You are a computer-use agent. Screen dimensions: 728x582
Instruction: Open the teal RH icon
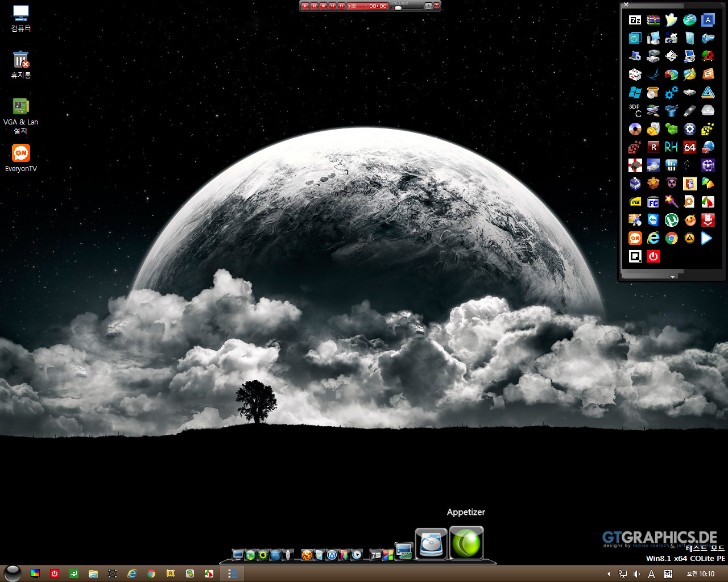pyautogui.click(x=672, y=147)
